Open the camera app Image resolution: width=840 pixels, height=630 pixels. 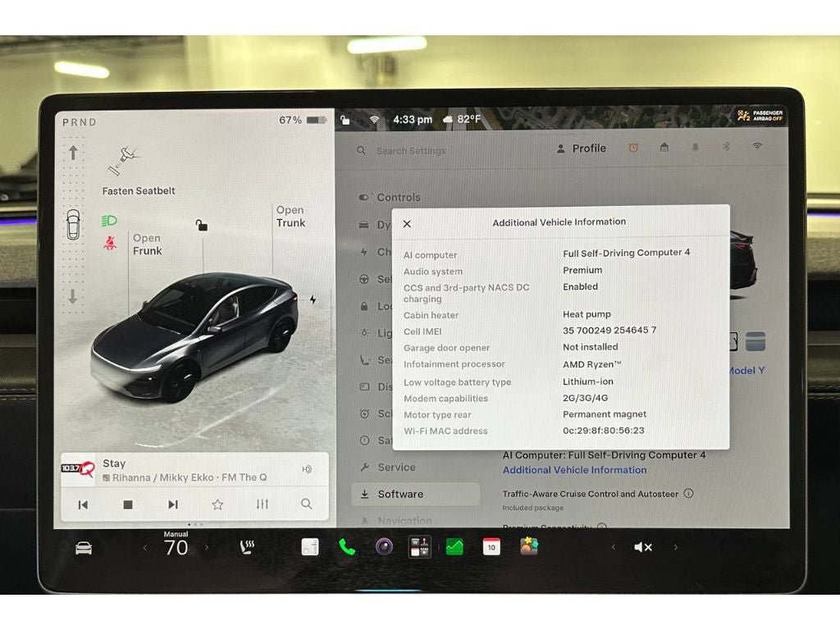point(384,547)
